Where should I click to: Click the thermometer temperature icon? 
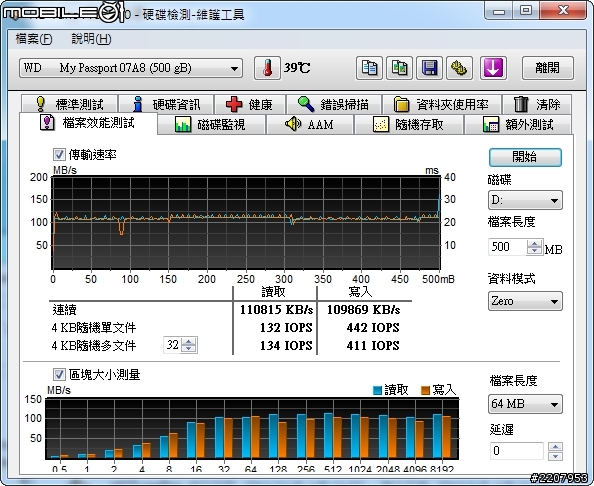pyautogui.click(x=267, y=68)
